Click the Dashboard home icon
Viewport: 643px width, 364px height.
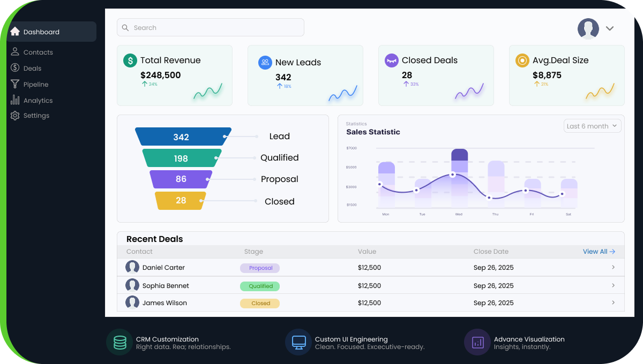[x=15, y=32]
